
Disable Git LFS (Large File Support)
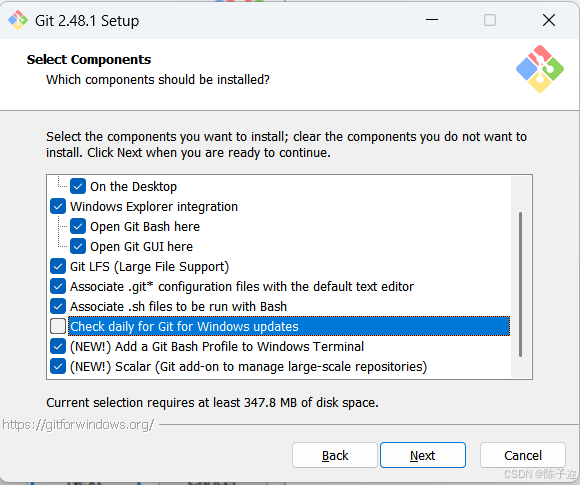[58, 266]
